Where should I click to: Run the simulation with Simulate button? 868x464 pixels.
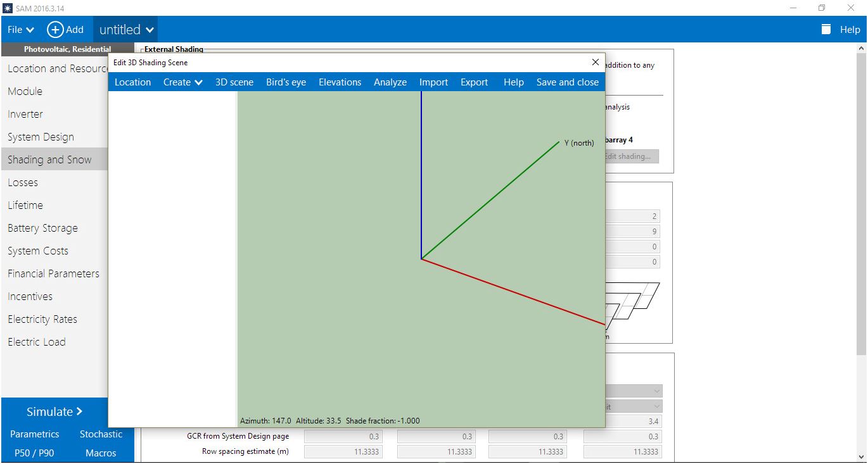pos(54,411)
